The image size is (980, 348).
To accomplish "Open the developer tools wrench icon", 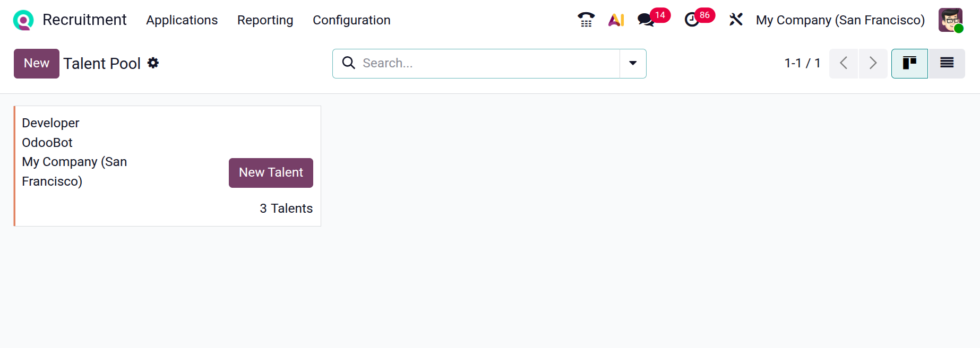I will (x=736, y=20).
